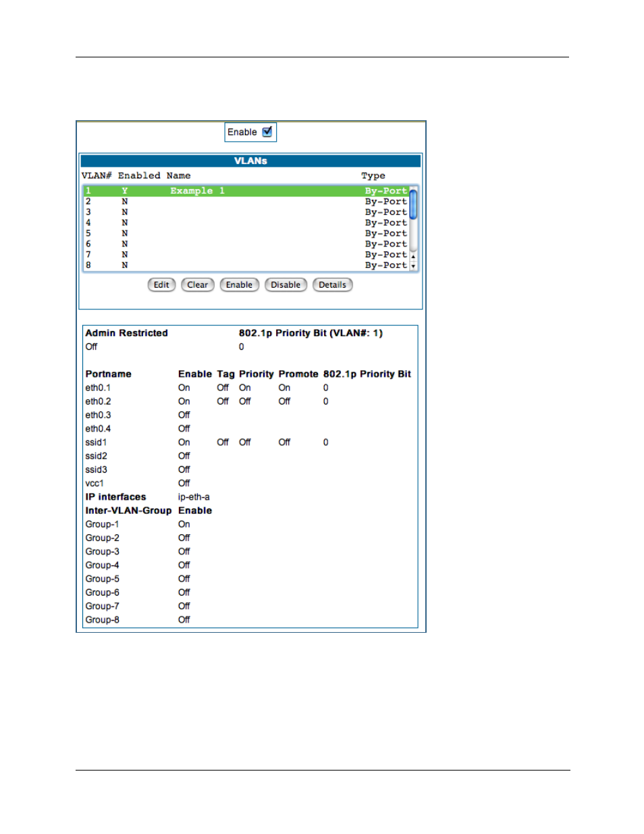Select VLAN 5 row in list
The width and height of the screenshot is (644, 834).
coord(246,234)
